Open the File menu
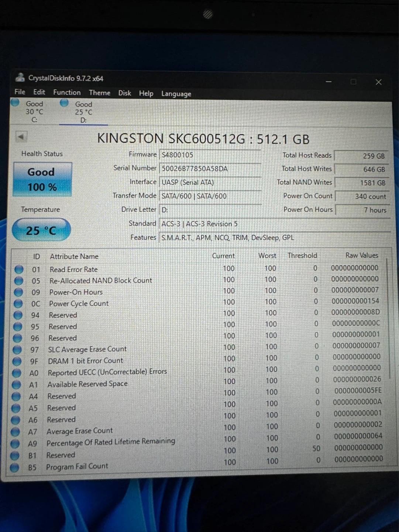399x532 pixels. click(x=20, y=92)
